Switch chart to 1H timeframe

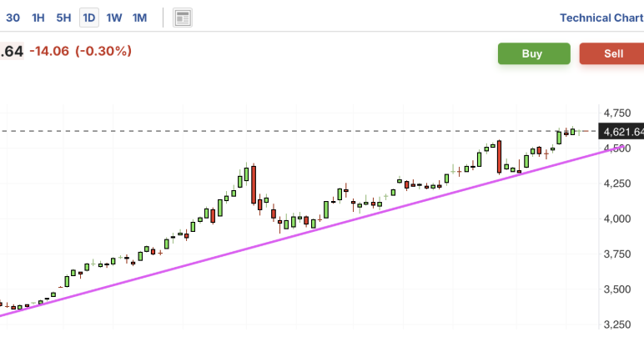tap(38, 18)
